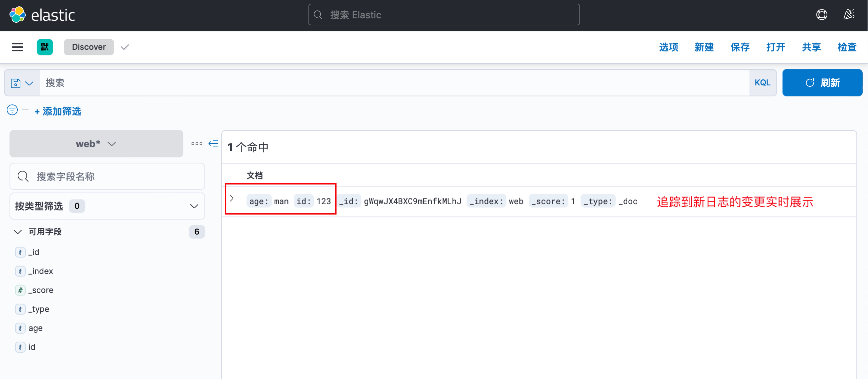Image resolution: width=868 pixels, height=379 pixels.
Task: Expand the filter by type dropdown
Action: [107, 206]
